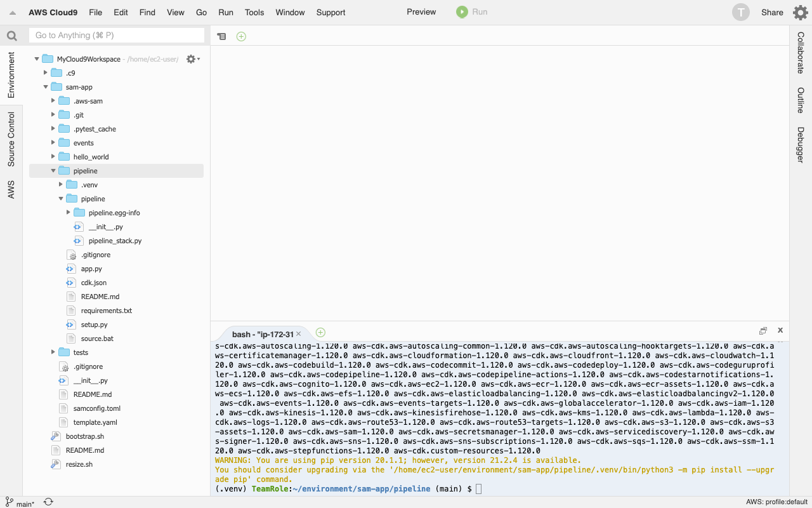
Task: Click the template.yaml file icon
Action: click(x=63, y=422)
